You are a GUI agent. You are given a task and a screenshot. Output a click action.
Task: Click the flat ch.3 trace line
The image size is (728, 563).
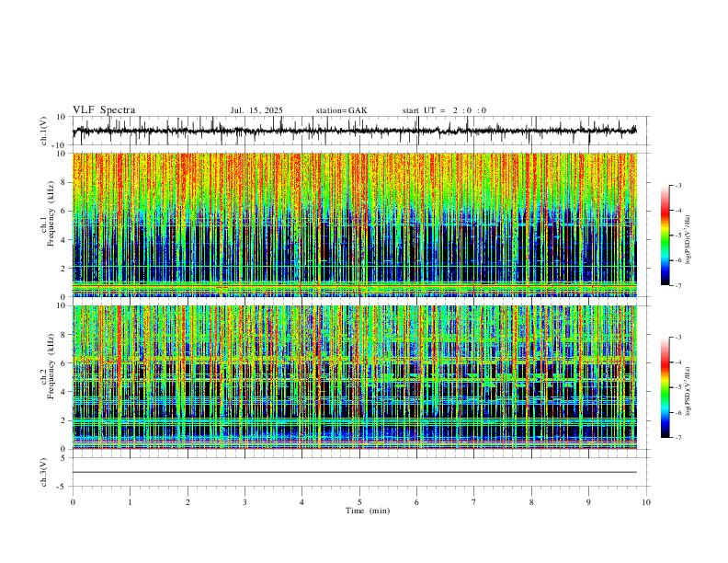click(x=355, y=472)
